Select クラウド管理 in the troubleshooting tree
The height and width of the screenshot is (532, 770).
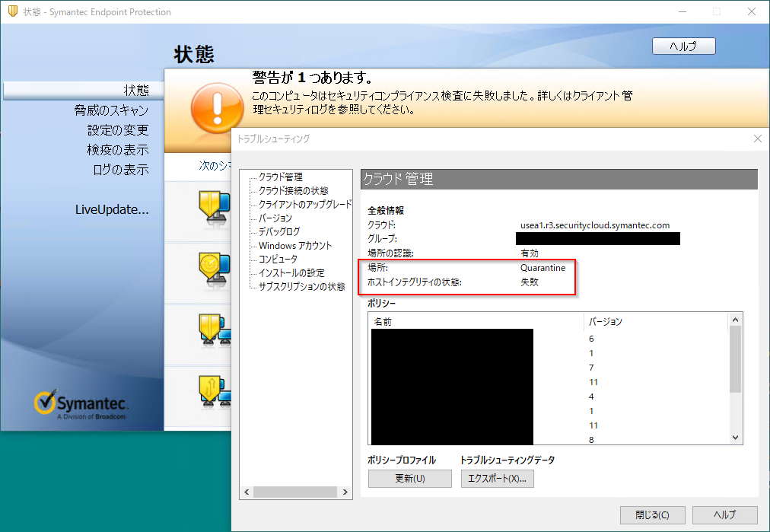281,177
